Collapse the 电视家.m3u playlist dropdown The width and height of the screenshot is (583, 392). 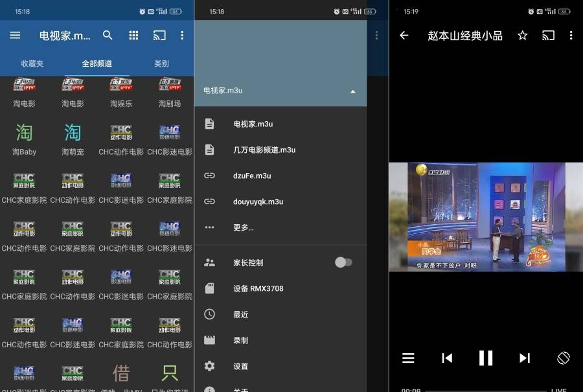coord(353,91)
